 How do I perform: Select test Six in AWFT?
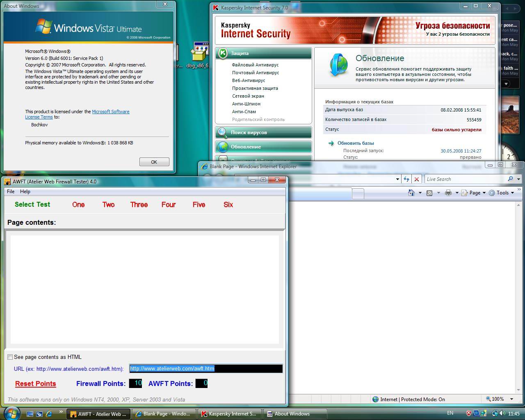coord(228,205)
